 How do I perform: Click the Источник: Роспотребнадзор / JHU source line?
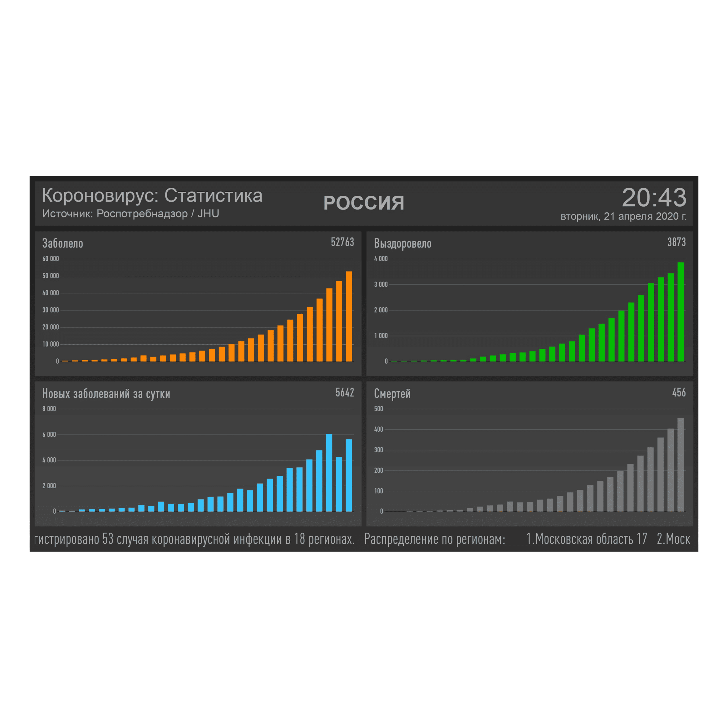(130, 214)
